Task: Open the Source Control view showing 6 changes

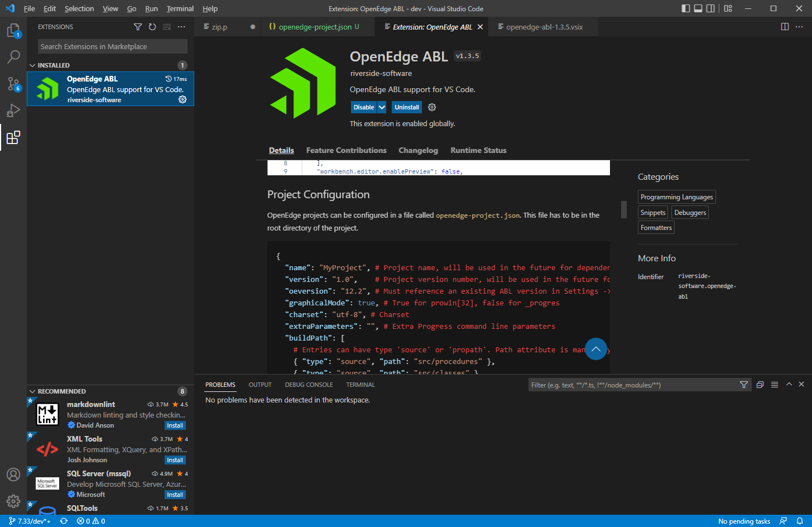Action: [x=13, y=84]
